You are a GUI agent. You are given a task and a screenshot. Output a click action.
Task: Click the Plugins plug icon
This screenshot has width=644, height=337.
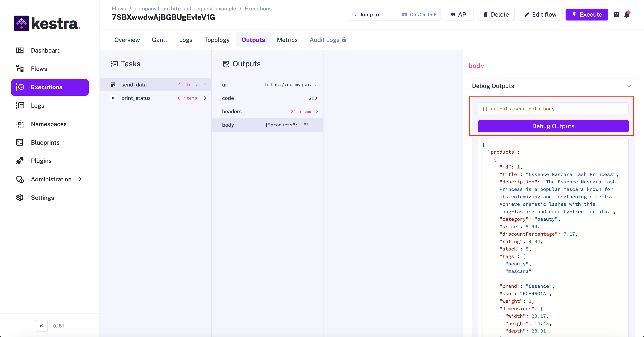click(20, 160)
